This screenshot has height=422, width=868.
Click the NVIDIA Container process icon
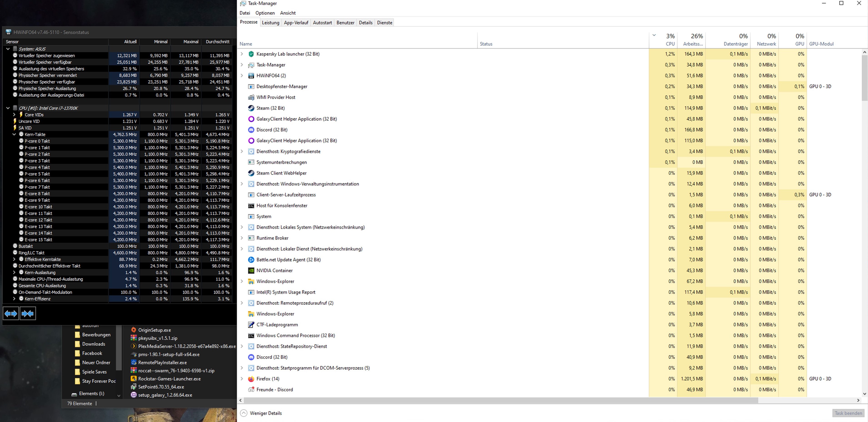click(251, 271)
